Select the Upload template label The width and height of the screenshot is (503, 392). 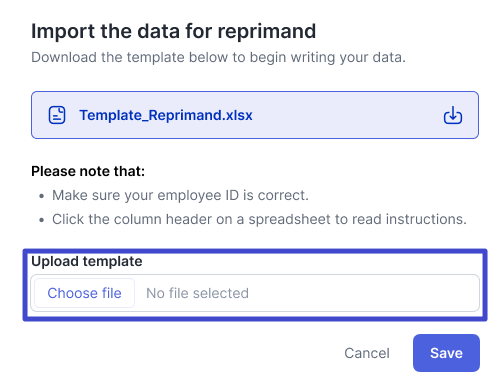[x=87, y=261]
